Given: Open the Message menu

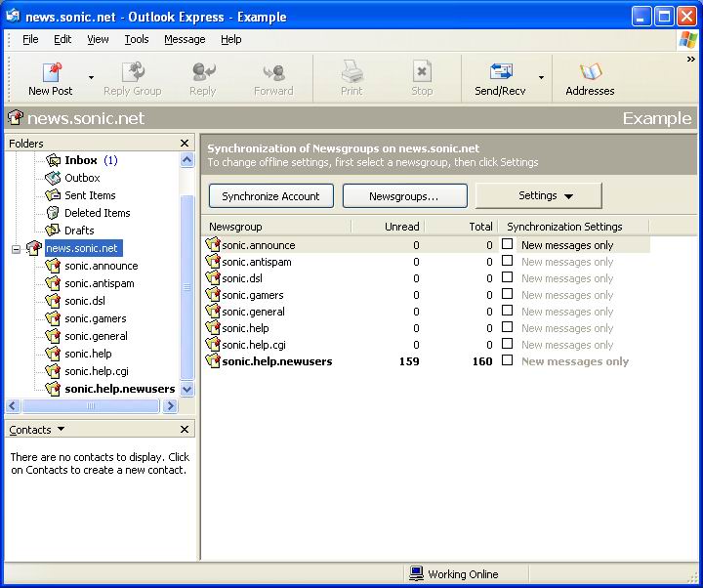Looking at the screenshot, I should tap(185, 39).
